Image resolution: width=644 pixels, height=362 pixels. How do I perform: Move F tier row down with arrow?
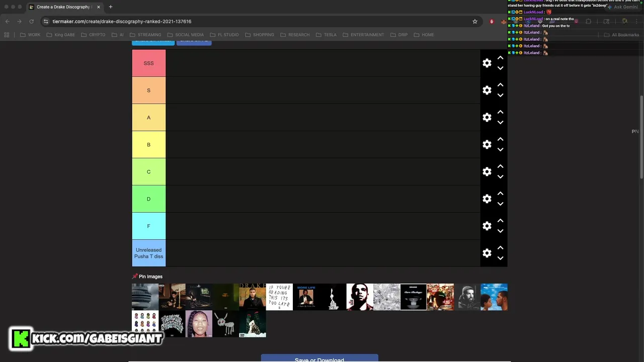pos(500,231)
